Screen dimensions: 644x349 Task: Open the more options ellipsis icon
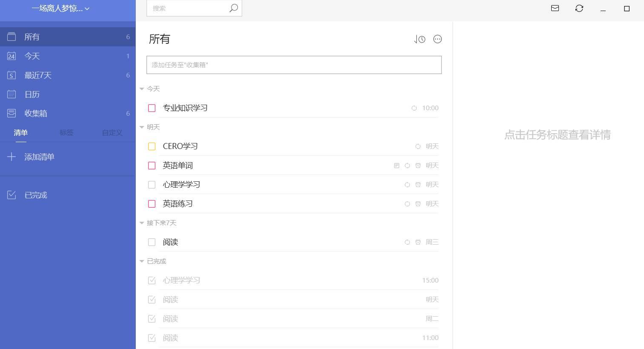pos(438,39)
